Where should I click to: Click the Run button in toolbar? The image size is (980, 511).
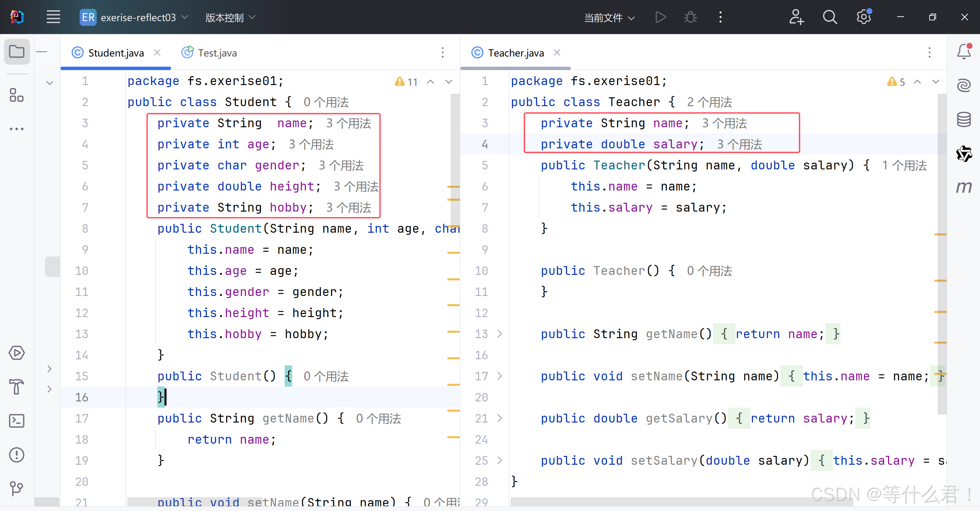[x=661, y=17]
